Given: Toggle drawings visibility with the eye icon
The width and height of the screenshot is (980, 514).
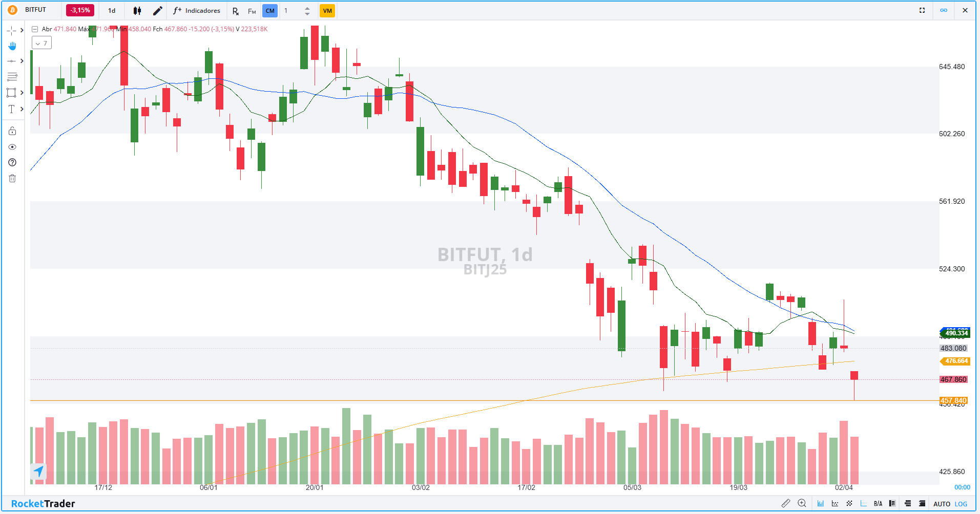Looking at the screenshot, I should pos(12,147).
